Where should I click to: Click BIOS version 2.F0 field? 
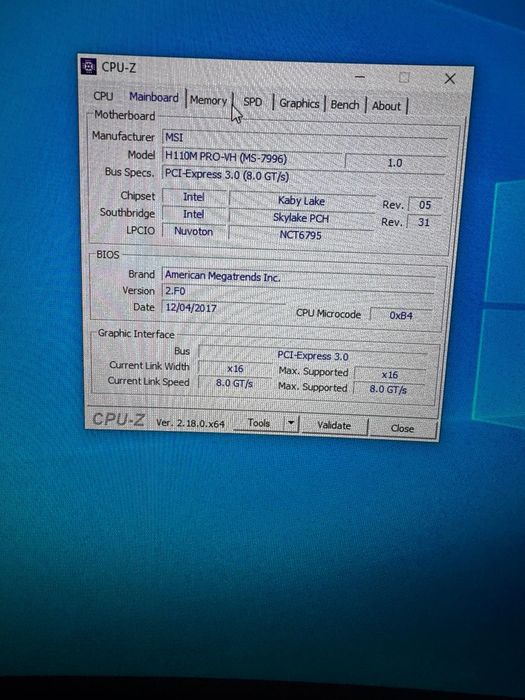(297, 292)
